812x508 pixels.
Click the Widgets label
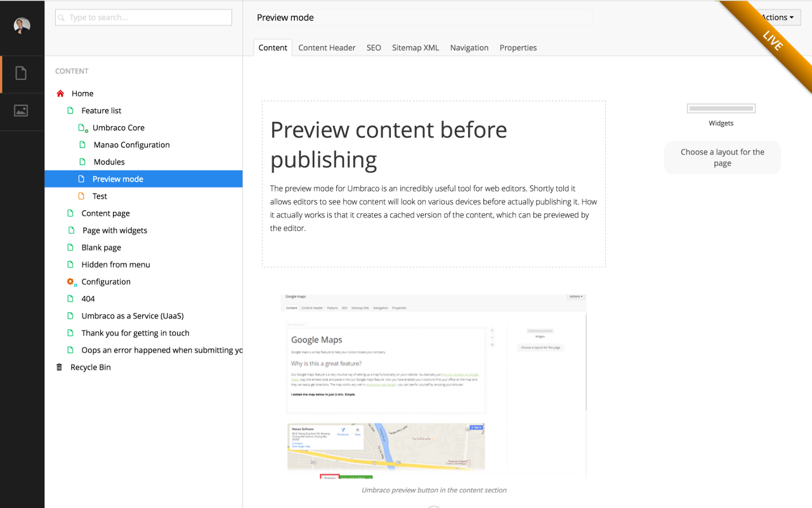[721, 123]
